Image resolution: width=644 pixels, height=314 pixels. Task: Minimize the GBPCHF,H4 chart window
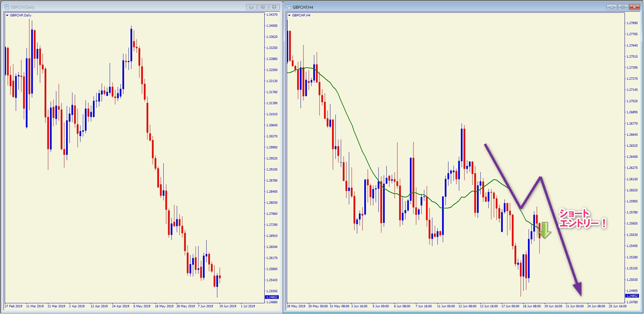[612, 7]
